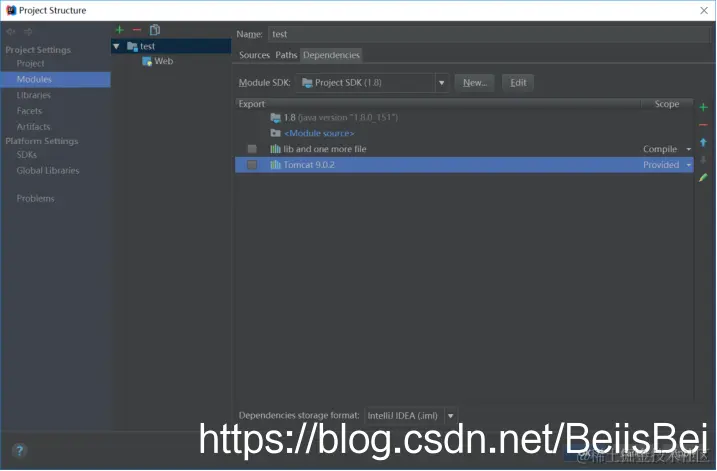The width and height of the screenshot is (717, 471).
Task: Move the dependency up with the blue arrow
Action: coord(704,142)
